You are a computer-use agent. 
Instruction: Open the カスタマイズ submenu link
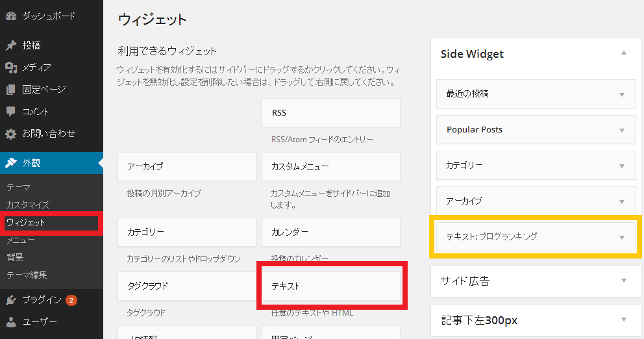(x=27, y=205)
